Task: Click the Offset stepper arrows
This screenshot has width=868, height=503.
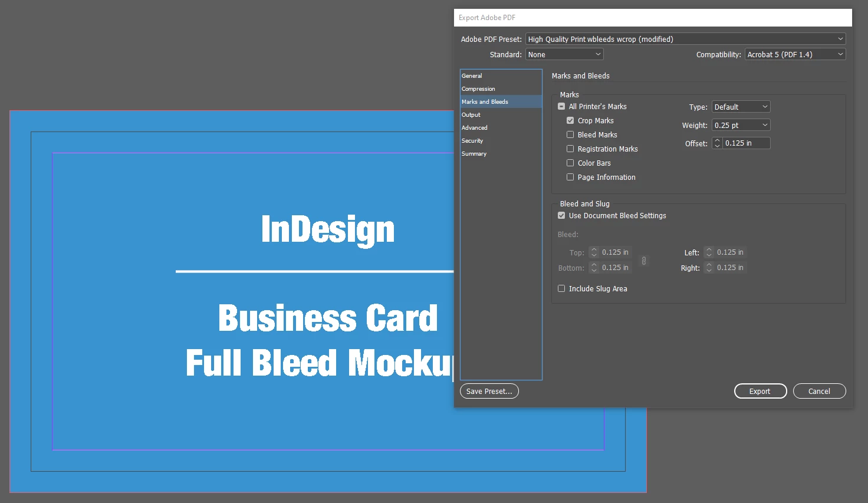Action: pos(717,143)
